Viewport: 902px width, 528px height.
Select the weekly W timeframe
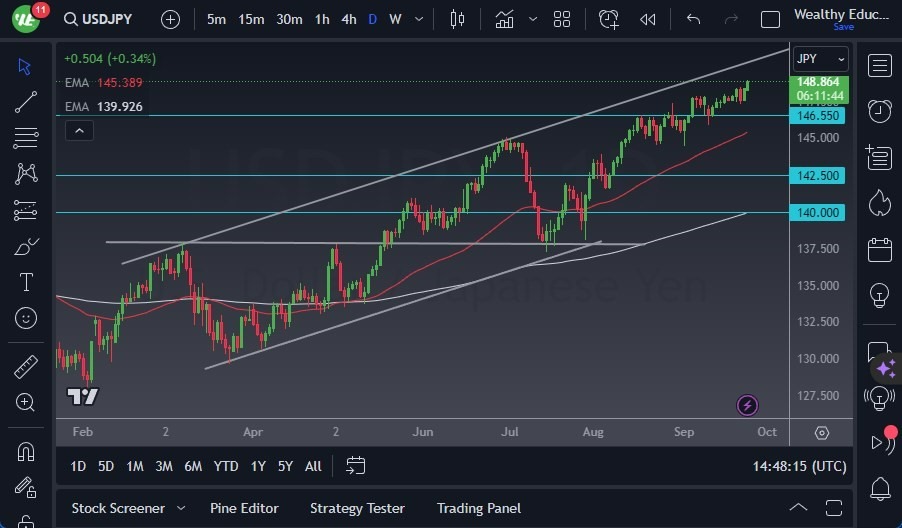coord(395,20)
